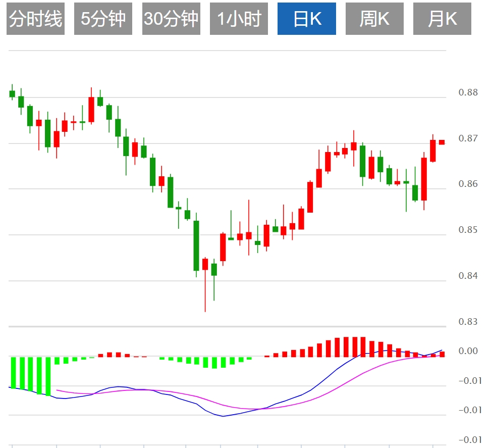This screenshot has height=448, width=491.
Task: Click the tallest green MACD histogram bar
Action: coord(48,376)
